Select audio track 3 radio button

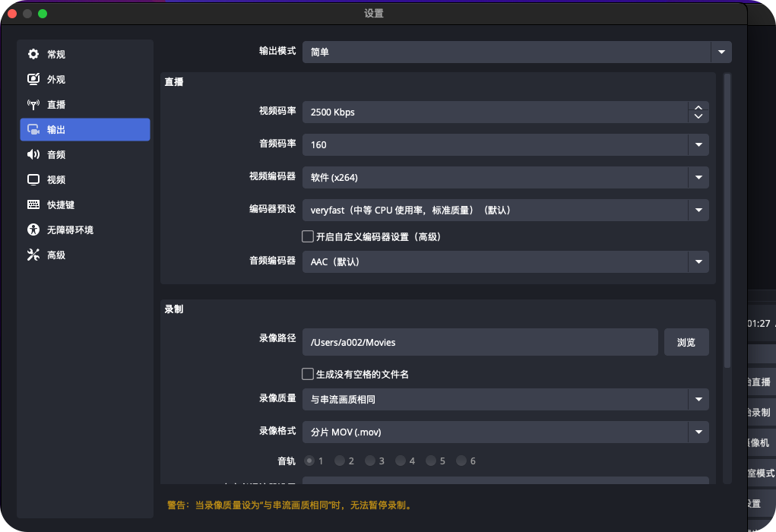(x=370, y=461)
